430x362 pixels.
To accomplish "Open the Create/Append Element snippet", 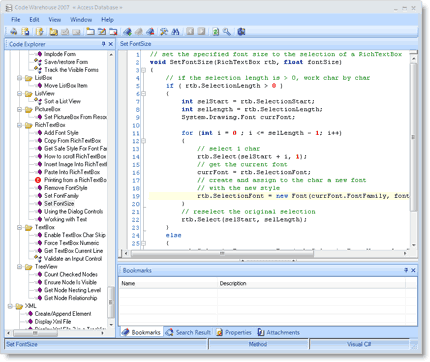I will click(63, 314).
